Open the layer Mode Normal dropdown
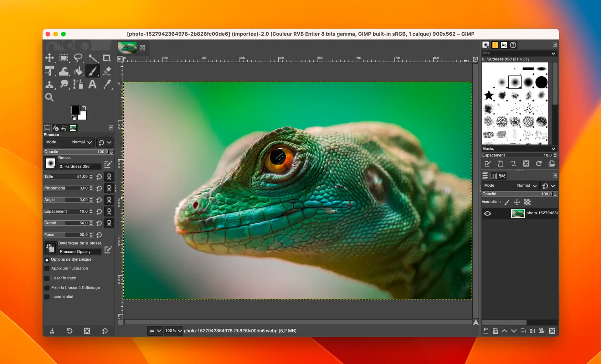Screen dimensions: 601x364 tap(510, 186)
